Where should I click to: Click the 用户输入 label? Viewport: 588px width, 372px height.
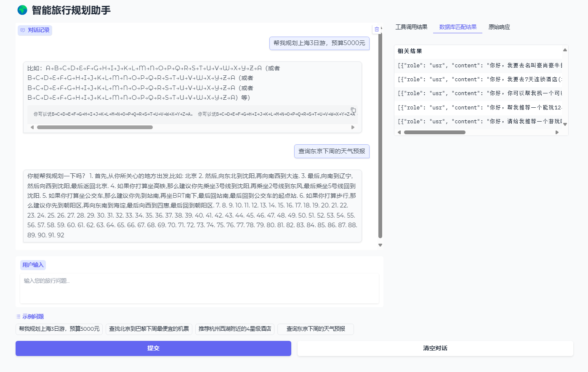point(33,265)
